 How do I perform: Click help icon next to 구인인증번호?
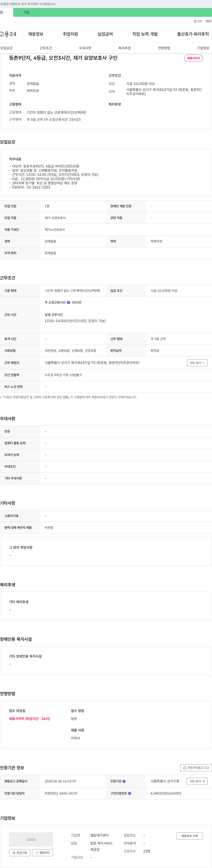click(x=130, y=793)
